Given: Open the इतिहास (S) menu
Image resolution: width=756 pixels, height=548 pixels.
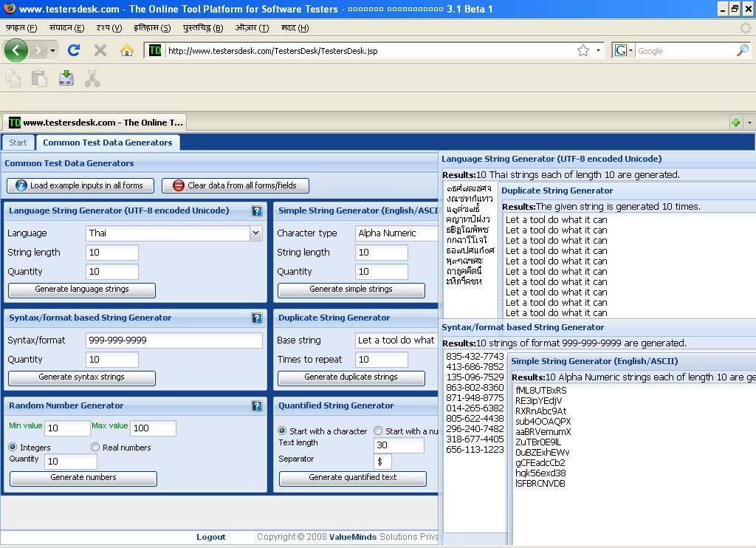Looking at the screenshot, I should 152,28.
